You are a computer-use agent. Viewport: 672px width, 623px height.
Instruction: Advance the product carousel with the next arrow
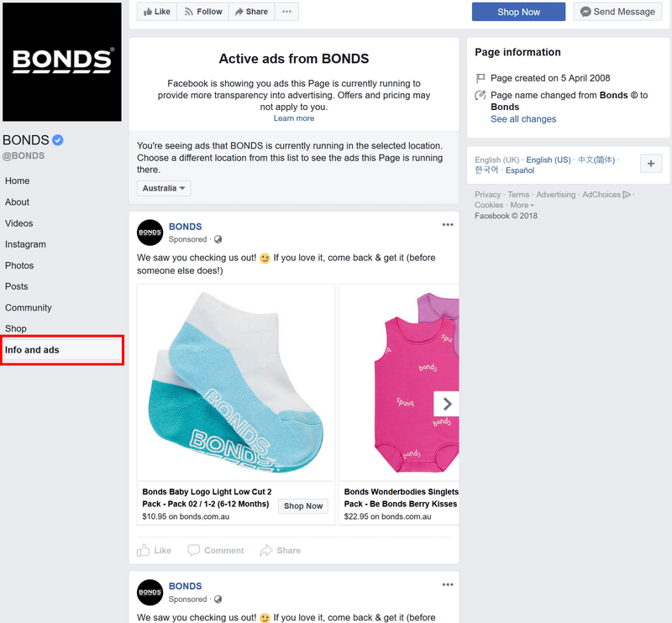coord(446,404)
